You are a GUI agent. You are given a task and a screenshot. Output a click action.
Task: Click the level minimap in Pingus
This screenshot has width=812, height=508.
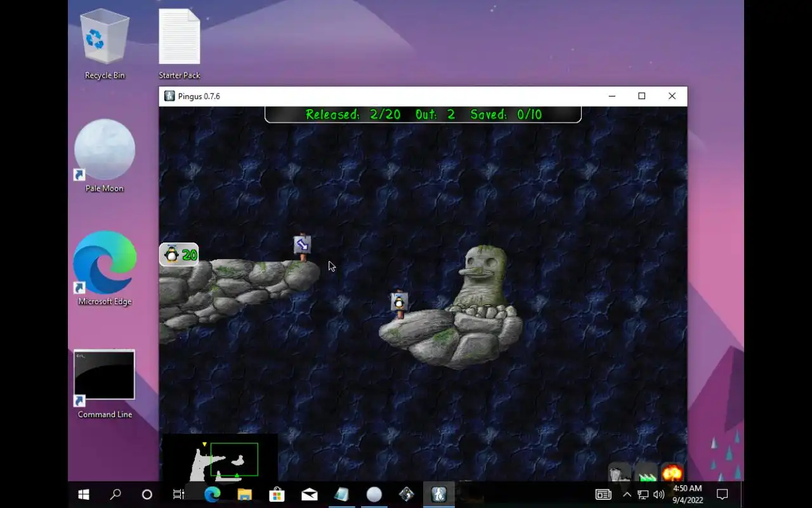220,458
